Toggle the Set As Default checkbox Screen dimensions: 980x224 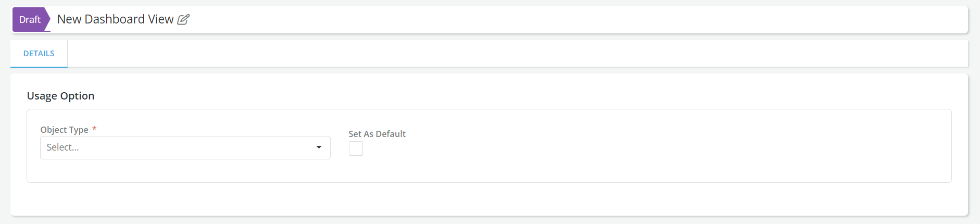click(x=356, y=149)
